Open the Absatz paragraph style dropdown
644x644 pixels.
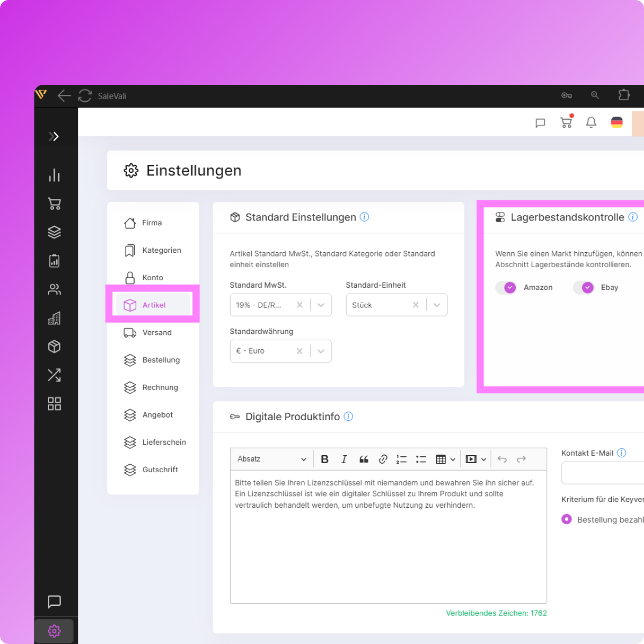[272, 459]
